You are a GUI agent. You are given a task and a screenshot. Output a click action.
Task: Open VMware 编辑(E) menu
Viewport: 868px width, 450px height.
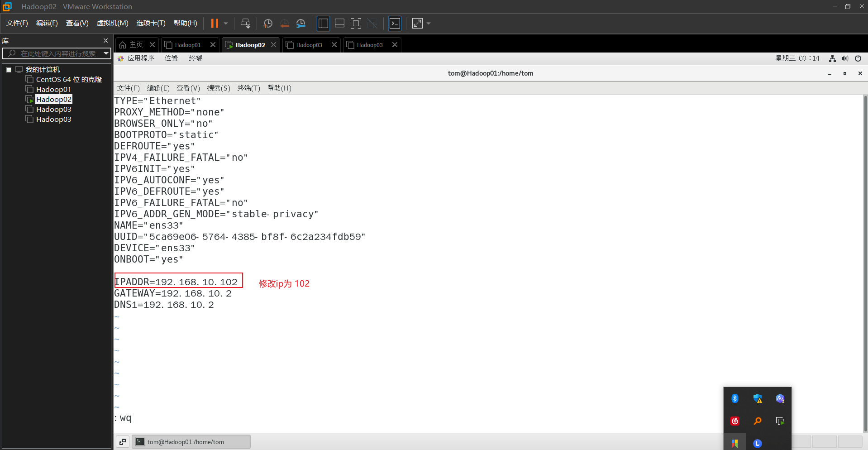click(x=47, y=23)
